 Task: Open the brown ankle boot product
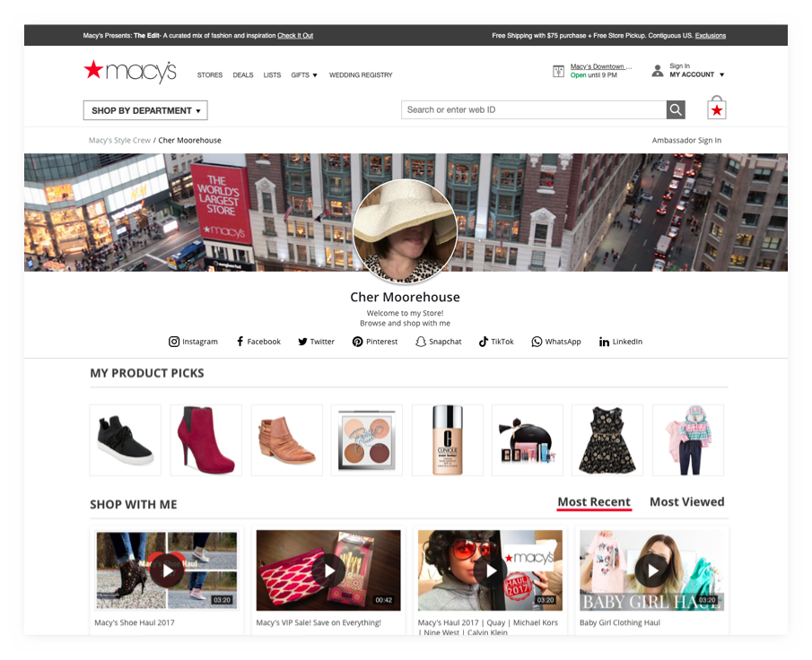pyautogui.click(x=287, y=440)
